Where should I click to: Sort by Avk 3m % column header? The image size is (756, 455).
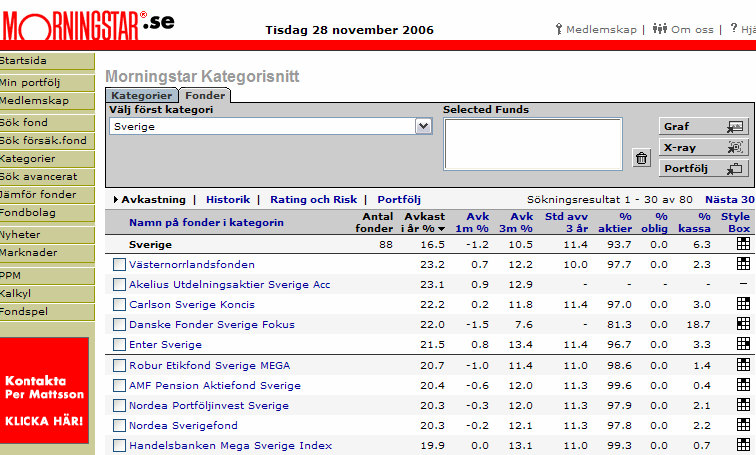(516, 222)
